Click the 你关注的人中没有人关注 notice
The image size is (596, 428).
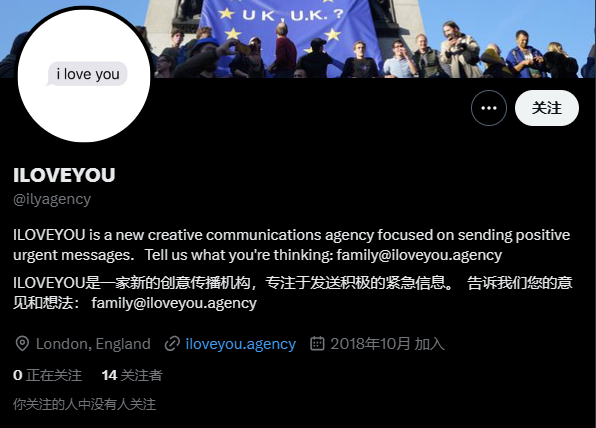84,404
